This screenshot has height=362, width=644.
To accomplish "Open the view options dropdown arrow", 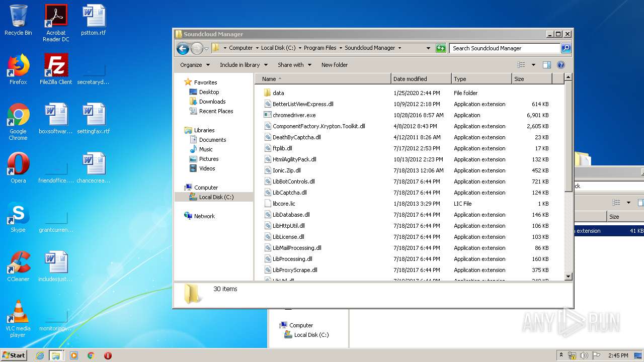I will [x=533, y=65].
